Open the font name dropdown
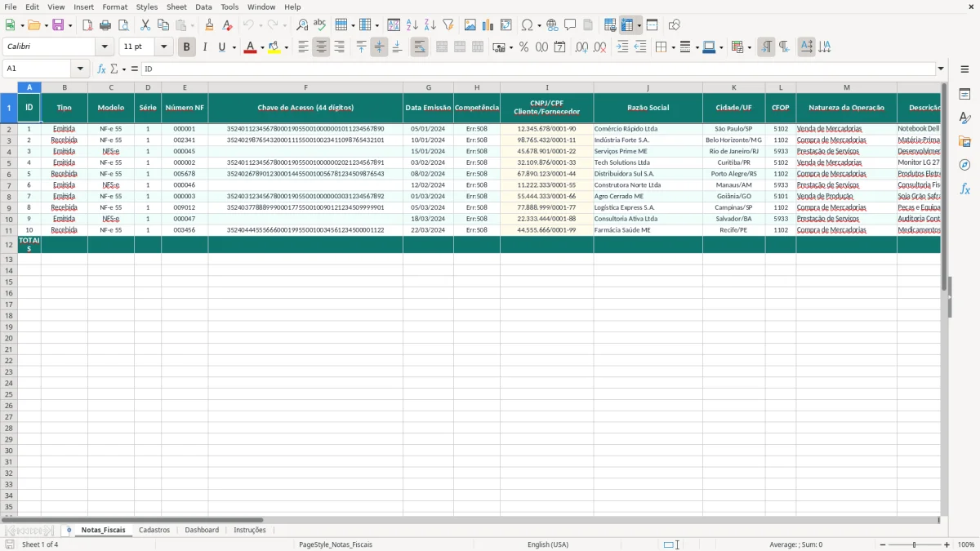 click(103, 47)
